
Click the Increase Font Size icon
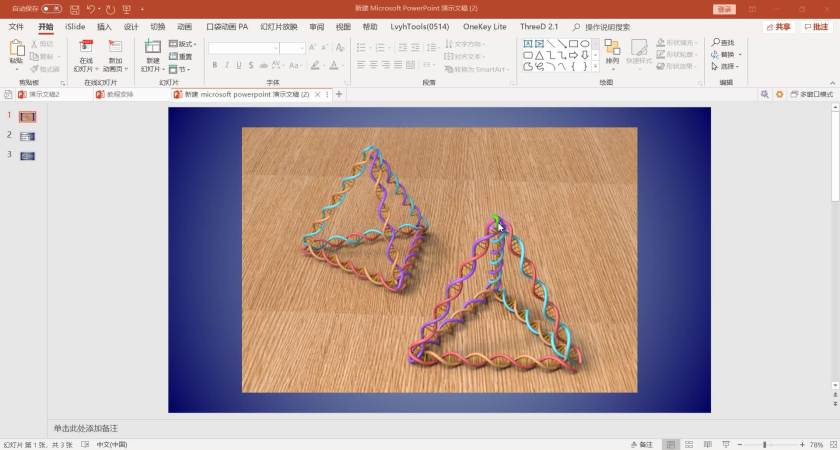pyautogui.click(x=312, y=48)
